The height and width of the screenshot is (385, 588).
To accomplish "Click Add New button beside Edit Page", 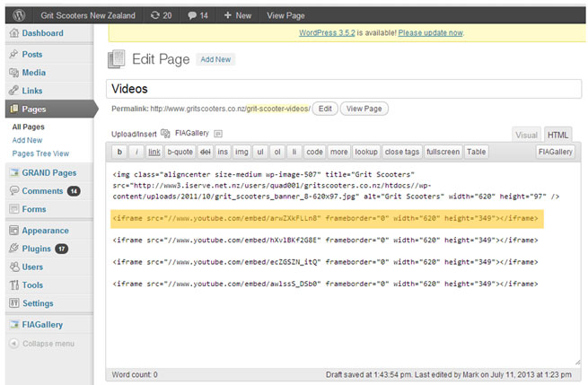I will (215, 59).
